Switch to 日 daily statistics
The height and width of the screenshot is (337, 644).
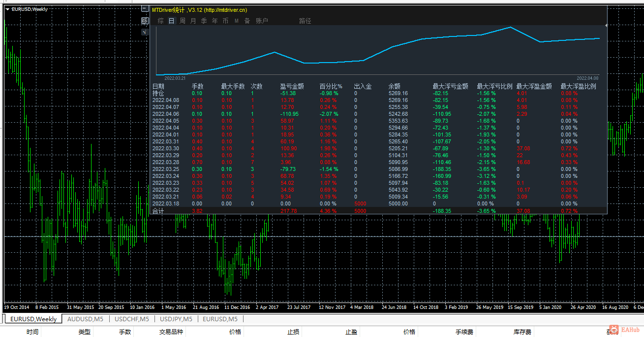[172, 21]
